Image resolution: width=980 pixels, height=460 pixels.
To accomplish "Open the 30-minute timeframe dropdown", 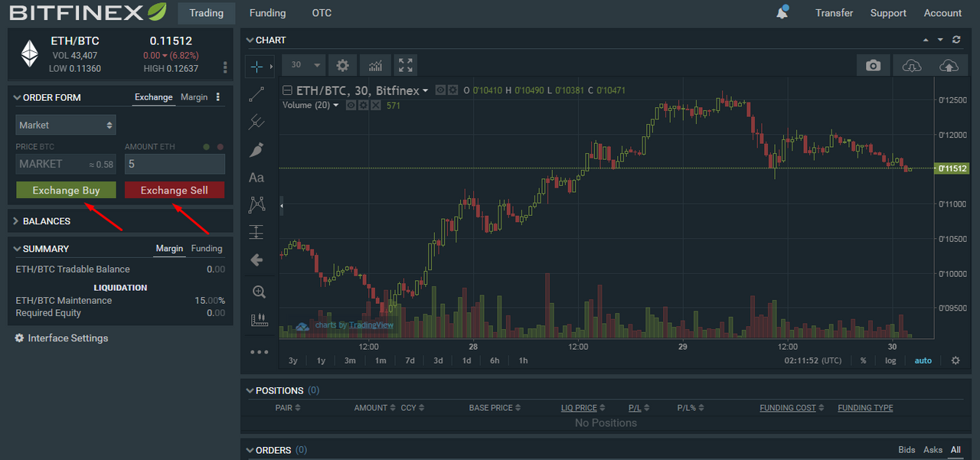I will (x=302, y=65).
